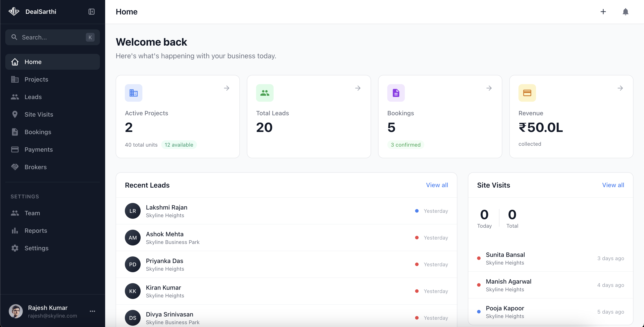Image resolution: width=644 pixels, height=327 pixels.
Task: Click the notification bell in the top bar
Action: point(626,12)
